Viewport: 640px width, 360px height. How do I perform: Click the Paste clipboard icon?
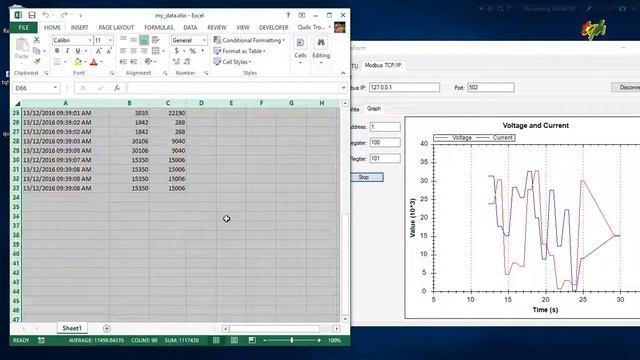[22, 44]
